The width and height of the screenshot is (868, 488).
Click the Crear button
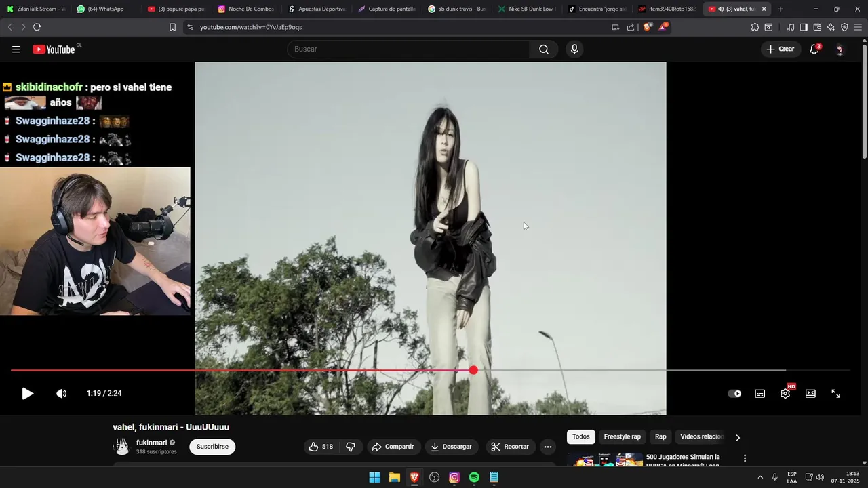point(781,49)
